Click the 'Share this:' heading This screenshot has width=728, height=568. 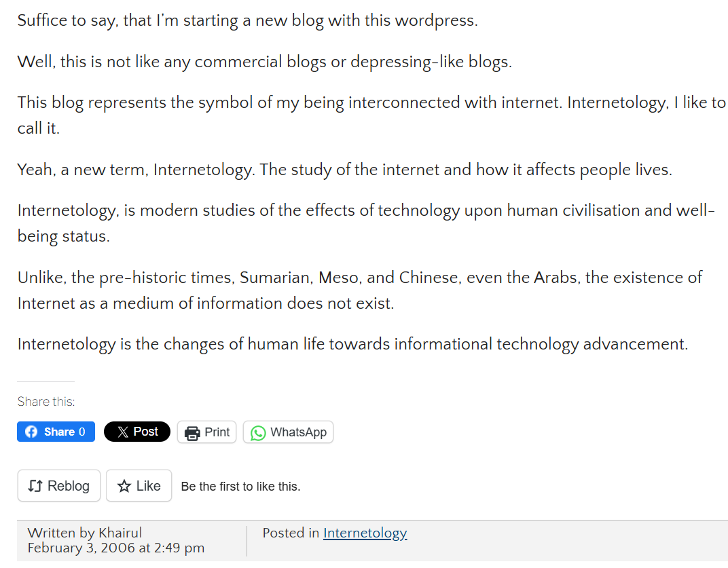(46, 402)
